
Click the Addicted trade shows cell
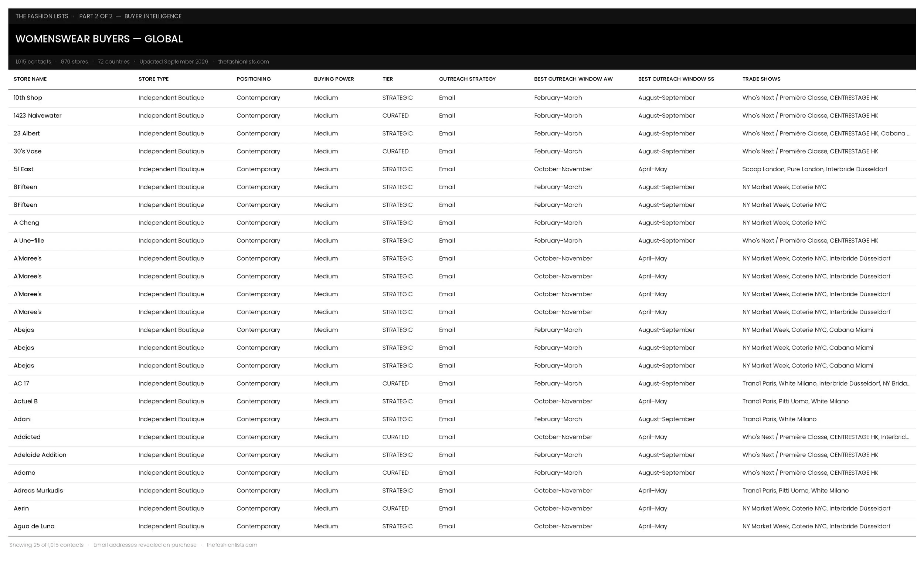[x=826, y=437]
